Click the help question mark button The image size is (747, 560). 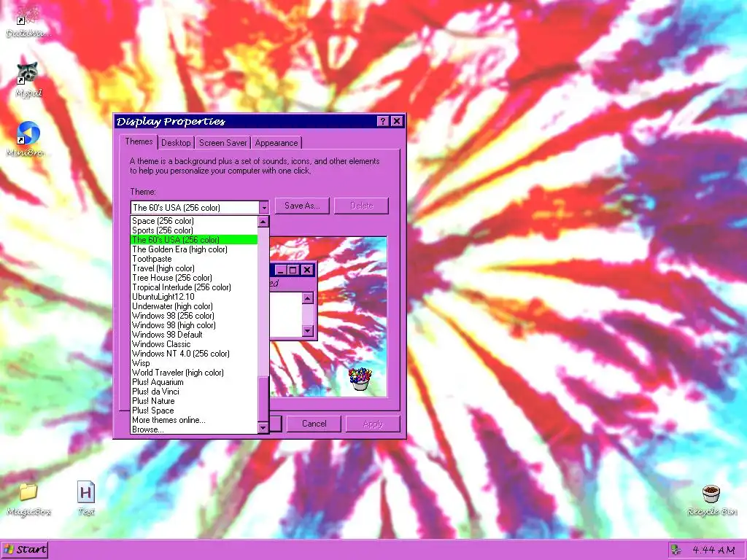[x=383, y=122]
